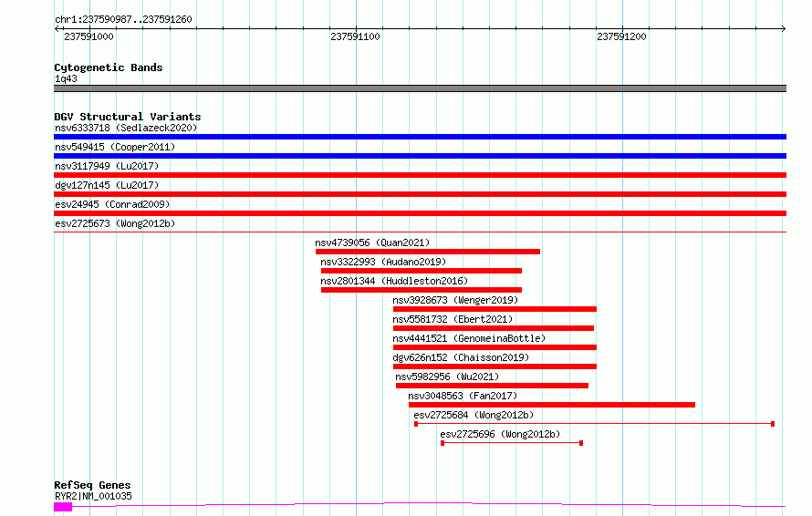Select the blue nsv549415 variant bar
Image resolution: width=812 pixels, height=516 pixels.
click(x=420, y=156)
